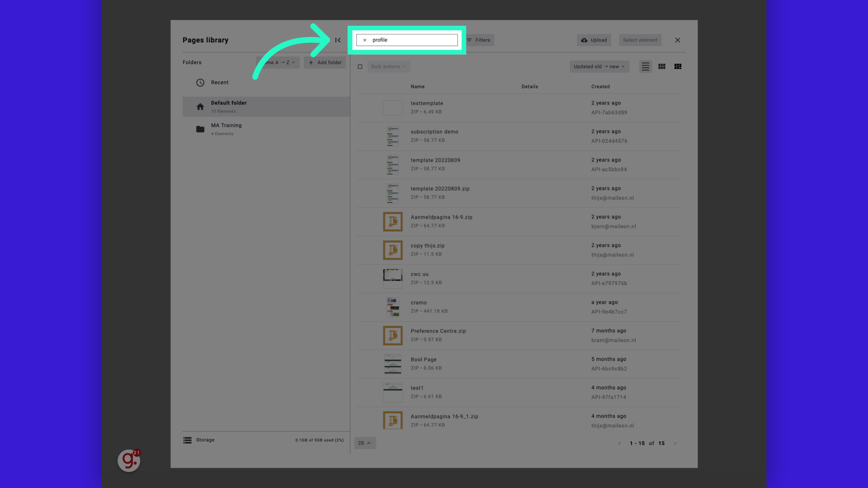Click the Select element button

tap(640, 40)
